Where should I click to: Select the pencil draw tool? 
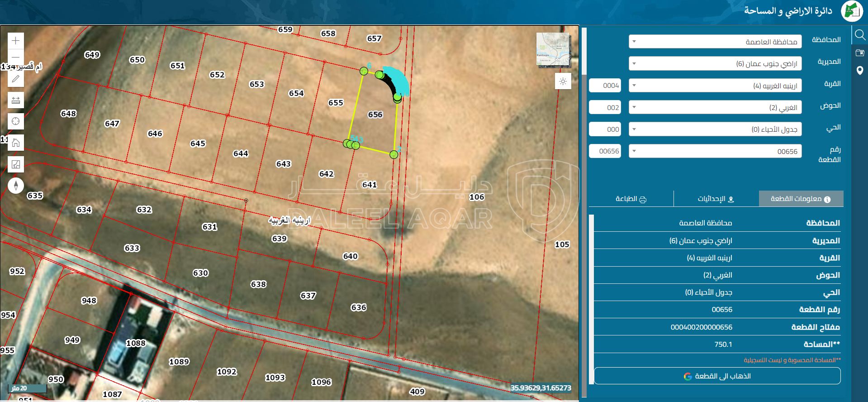click(16, 79)
